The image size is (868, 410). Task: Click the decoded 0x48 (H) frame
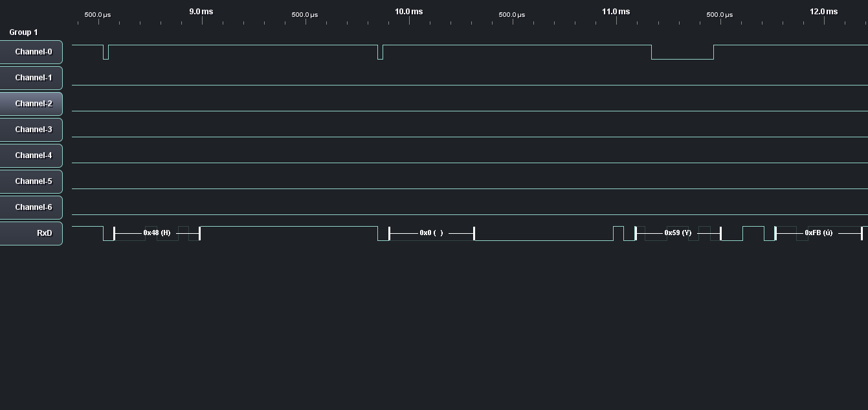click(x=157, y=233)
